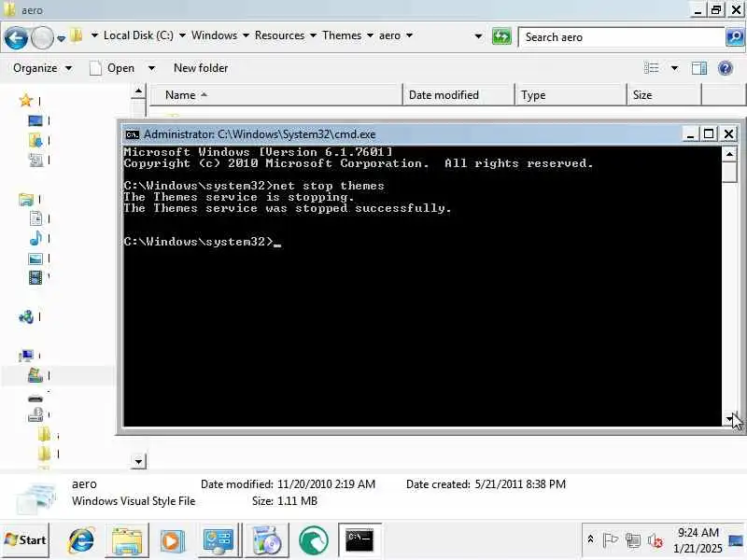
Task: Select removable drive icon in tree
Action: click(35, 399)
